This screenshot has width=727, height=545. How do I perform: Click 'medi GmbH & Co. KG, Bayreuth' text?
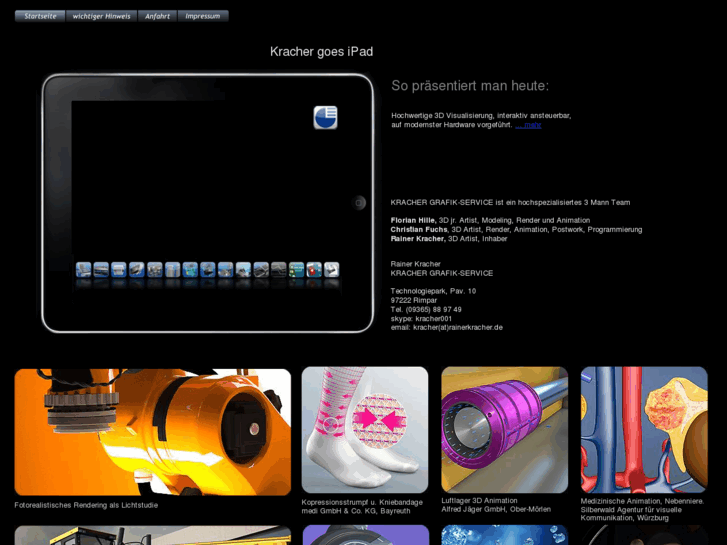[356, 511]
